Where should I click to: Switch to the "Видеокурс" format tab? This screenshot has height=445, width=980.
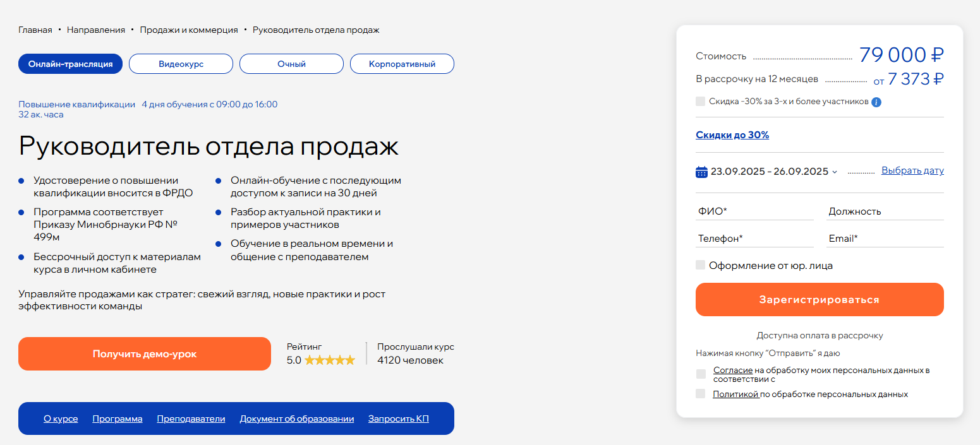click(x=181, y=64)
